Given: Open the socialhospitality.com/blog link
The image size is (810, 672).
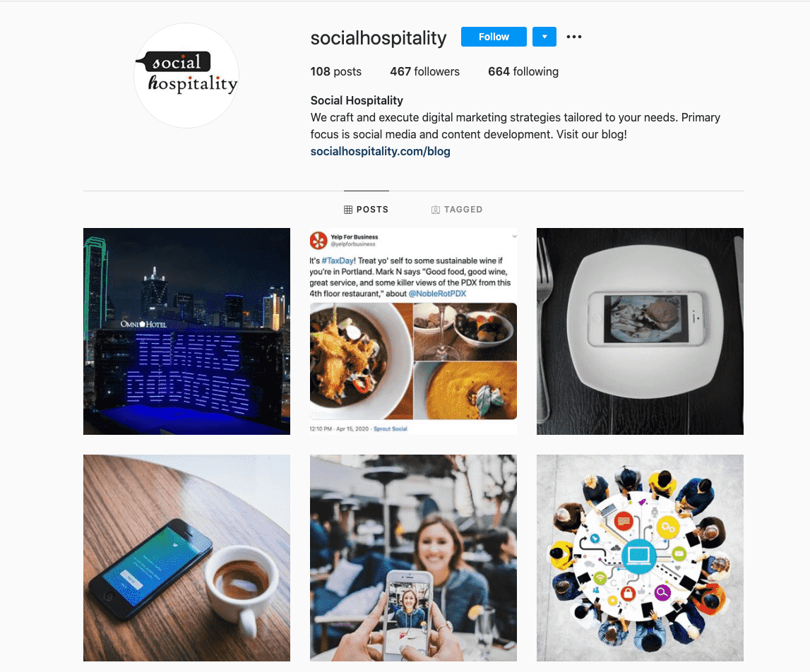Looking at the screenshot, I should tap(380, 151).
